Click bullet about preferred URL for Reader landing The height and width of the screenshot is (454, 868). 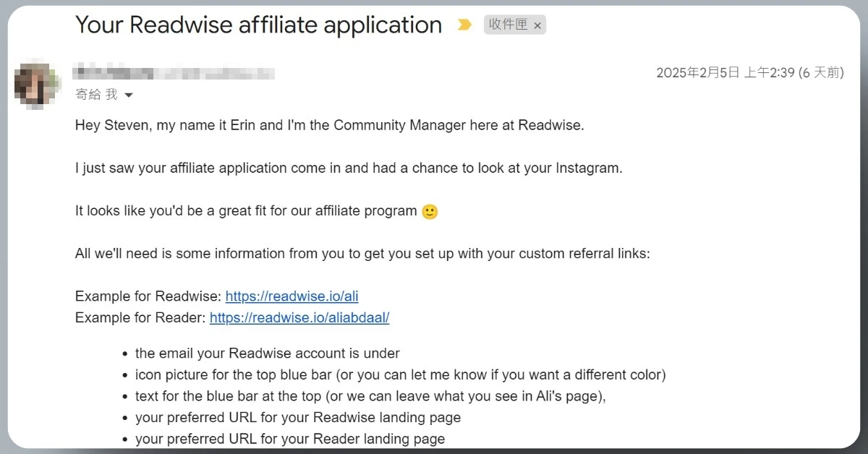(x=290, y=439)
